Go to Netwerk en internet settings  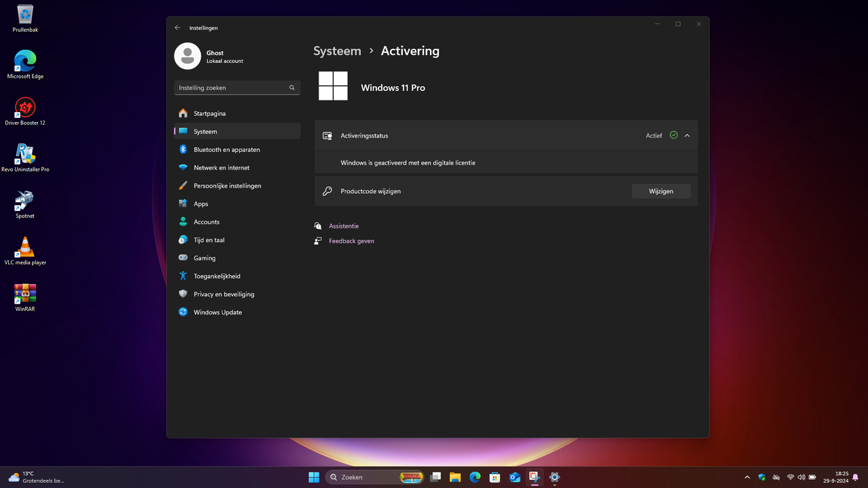pos(237,167)
